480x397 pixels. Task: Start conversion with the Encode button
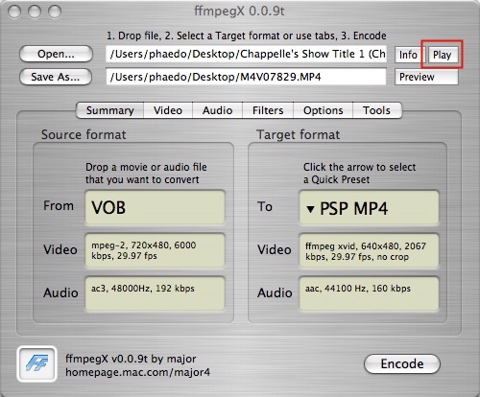pyautogui.click(x=402, y=364)
